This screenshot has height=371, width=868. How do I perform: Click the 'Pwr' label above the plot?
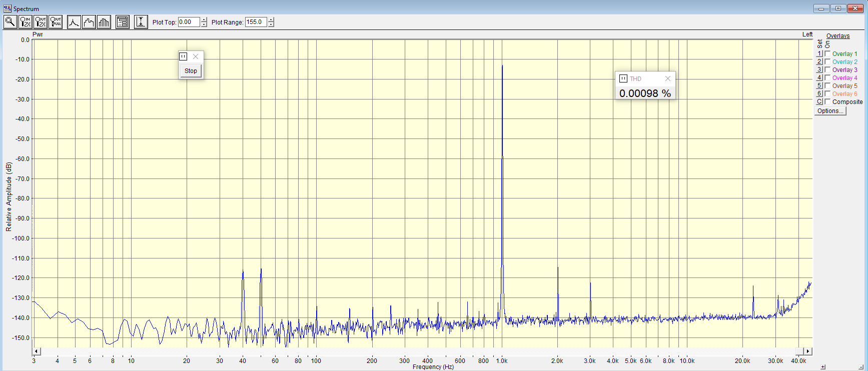pyautogui.click(x=38, y=34)
